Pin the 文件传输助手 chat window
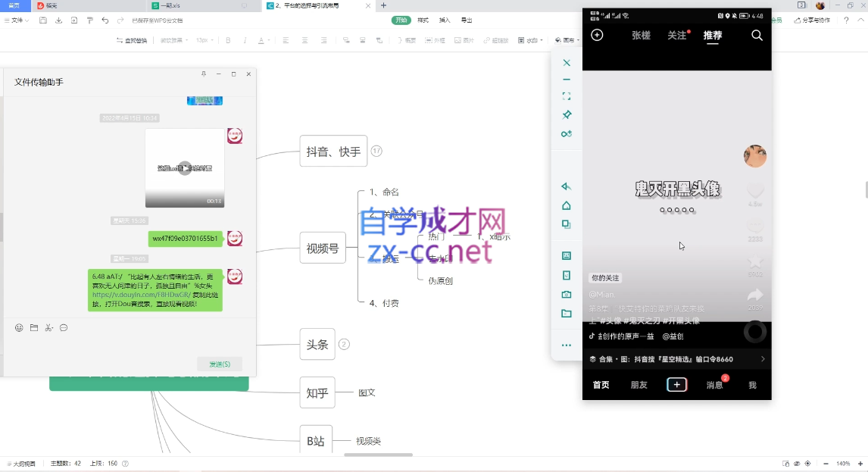868x472 pixels. [x=204, y=73]
